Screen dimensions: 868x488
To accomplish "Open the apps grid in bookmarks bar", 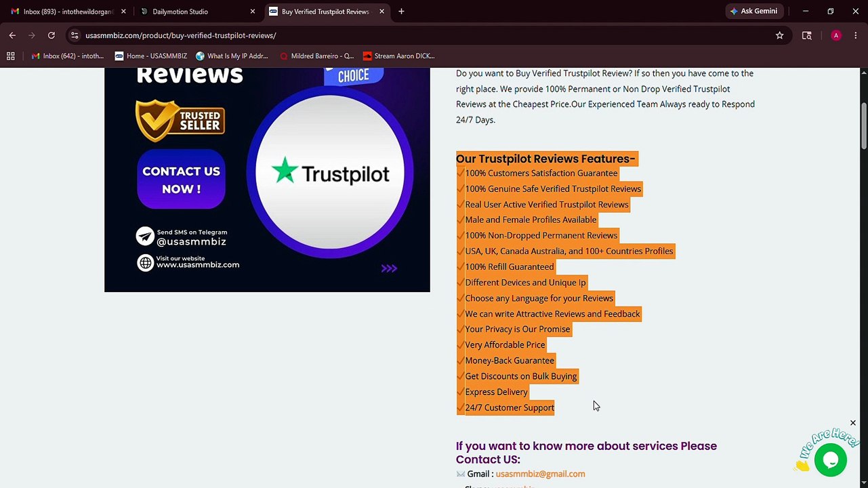I will 11,56.
